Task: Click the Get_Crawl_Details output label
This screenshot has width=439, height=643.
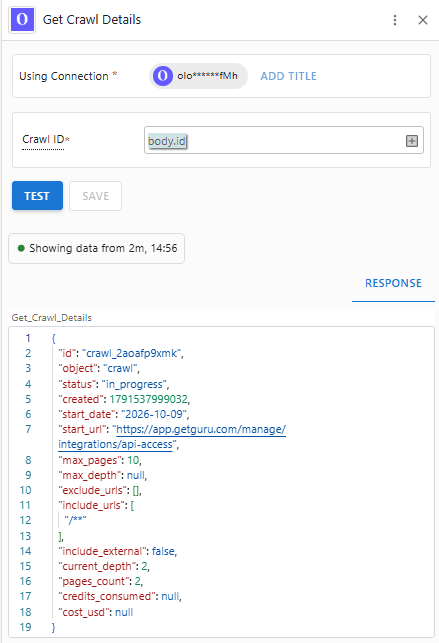Action: pyautogui.click(x=52, y=318)
